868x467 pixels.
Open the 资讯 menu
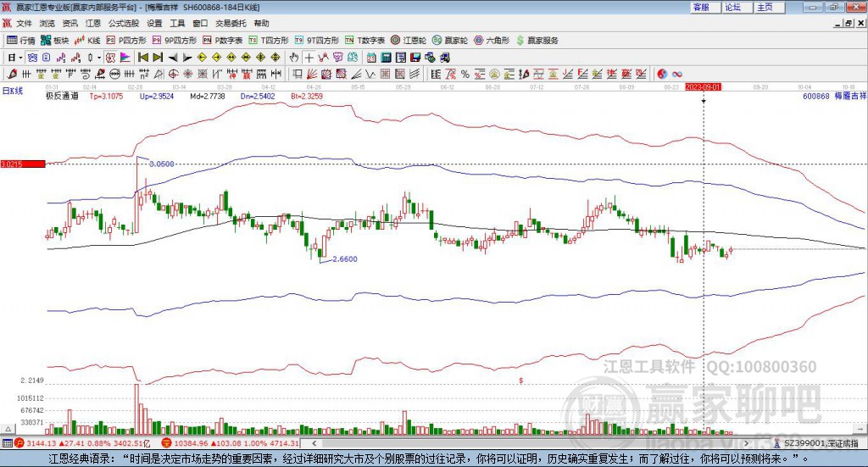tap(70, 23)
